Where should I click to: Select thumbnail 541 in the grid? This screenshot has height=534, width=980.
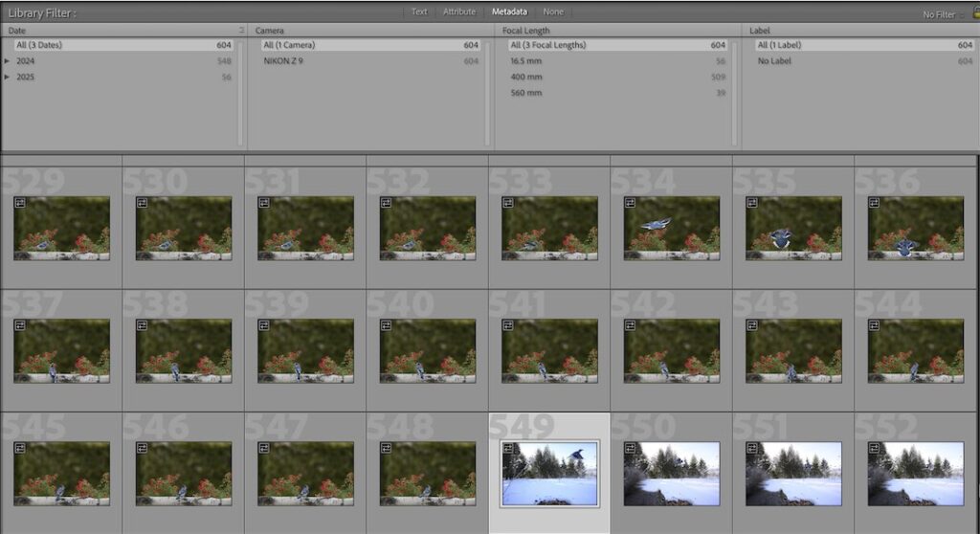[549, 351]
